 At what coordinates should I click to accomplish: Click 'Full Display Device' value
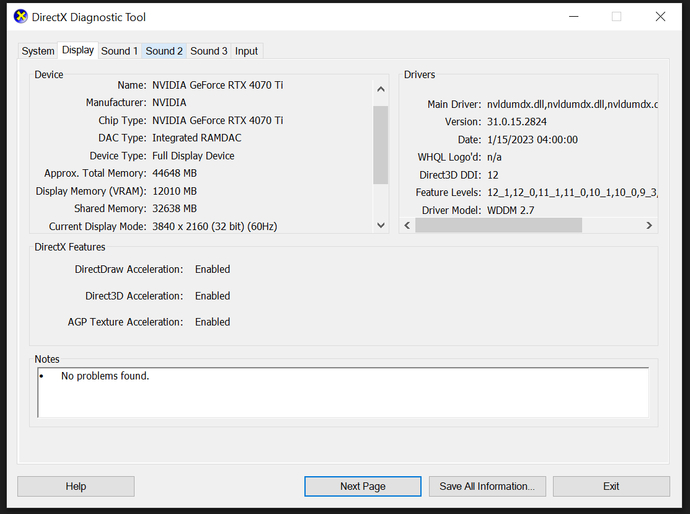point(193,156)
